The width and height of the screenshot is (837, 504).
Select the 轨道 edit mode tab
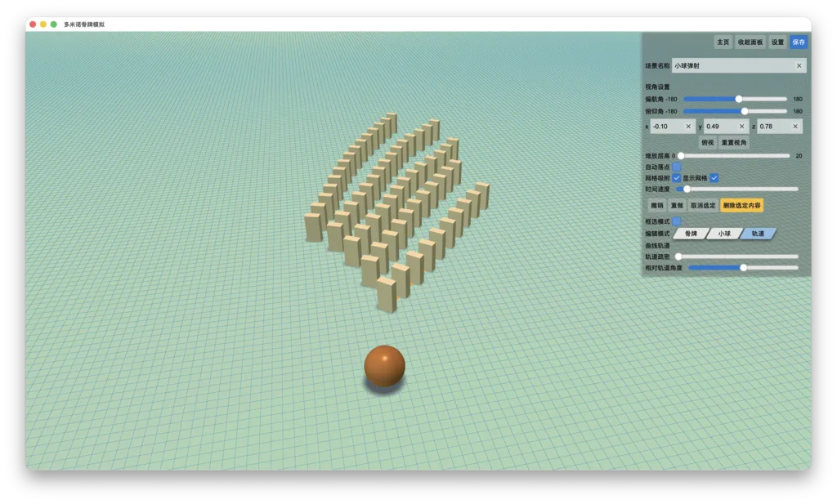coord(758,234)
